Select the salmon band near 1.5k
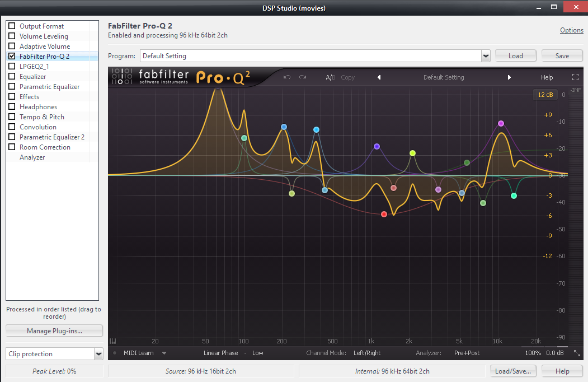The width and height of the screenshot is (588, 382). (393, 188)
